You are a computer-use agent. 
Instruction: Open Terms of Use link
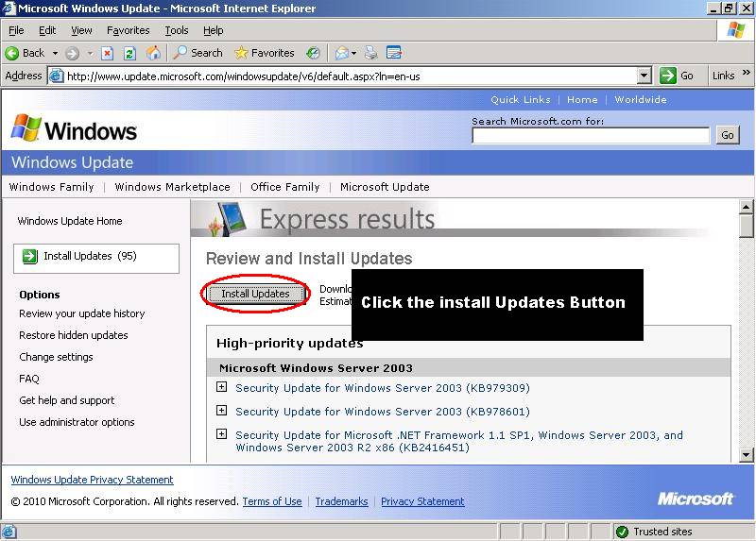click(x=272, y=501)
